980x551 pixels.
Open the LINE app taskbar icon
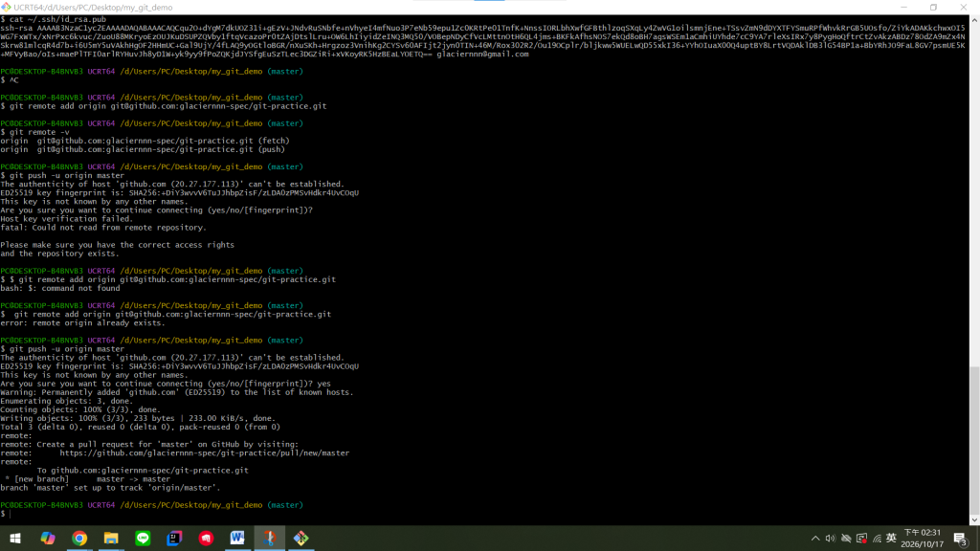click(144, 539)
